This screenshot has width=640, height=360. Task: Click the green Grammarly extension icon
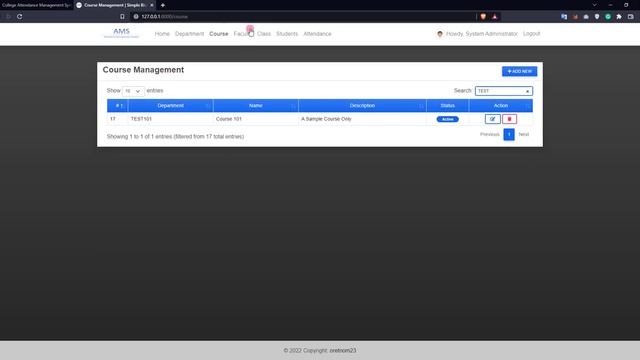pos(608,16)
